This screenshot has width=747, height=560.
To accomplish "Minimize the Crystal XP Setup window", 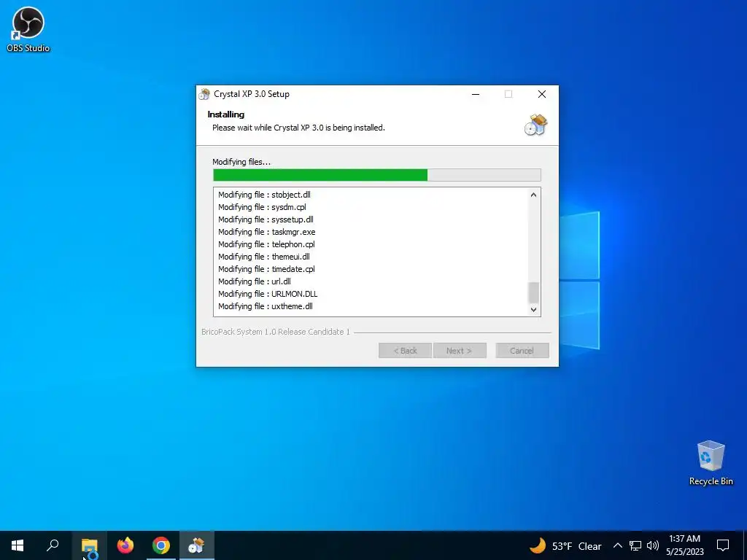I will (x=475, y=94).
